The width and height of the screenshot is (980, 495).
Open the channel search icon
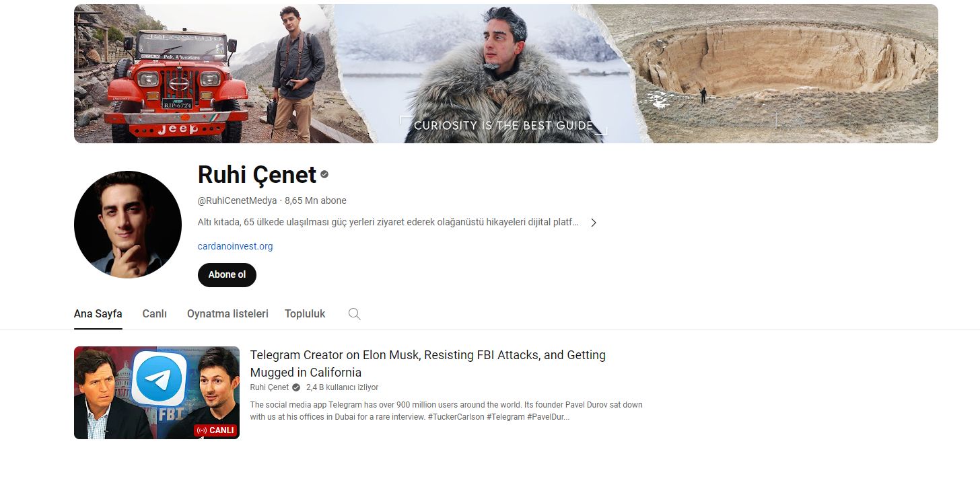click(x=354, y=313)
